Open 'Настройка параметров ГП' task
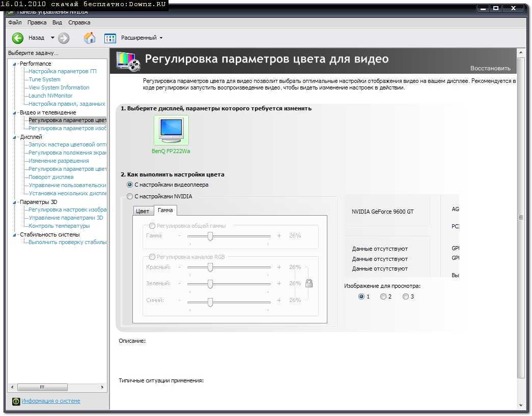This screenshot has width=532, height=416. (x=63, y=71)
